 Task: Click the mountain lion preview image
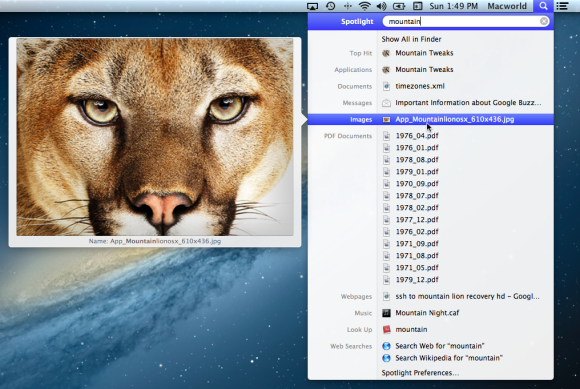pyautogui.click(x=155, y=137)
